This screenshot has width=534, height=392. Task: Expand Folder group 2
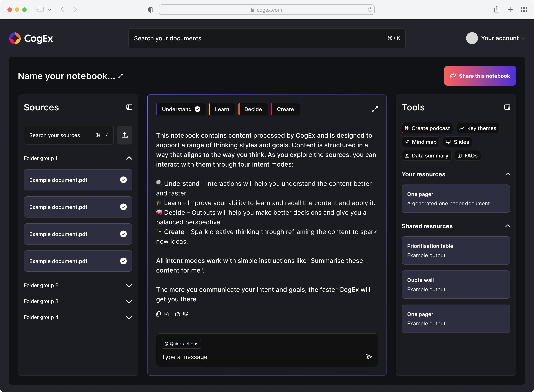coord(129,285)
